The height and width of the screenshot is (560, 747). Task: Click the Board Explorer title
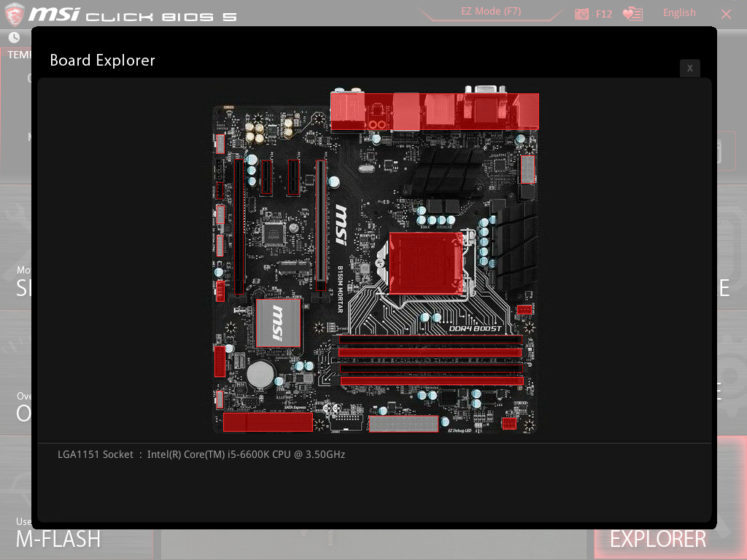[x=102, y=61]
